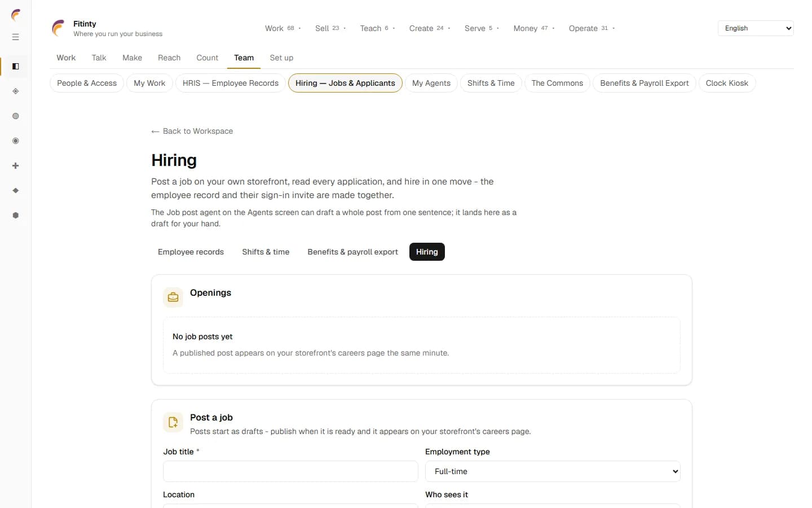Select Hiring — Jobs & Applicants pill
Screen dimensions: 812x508
345,83
